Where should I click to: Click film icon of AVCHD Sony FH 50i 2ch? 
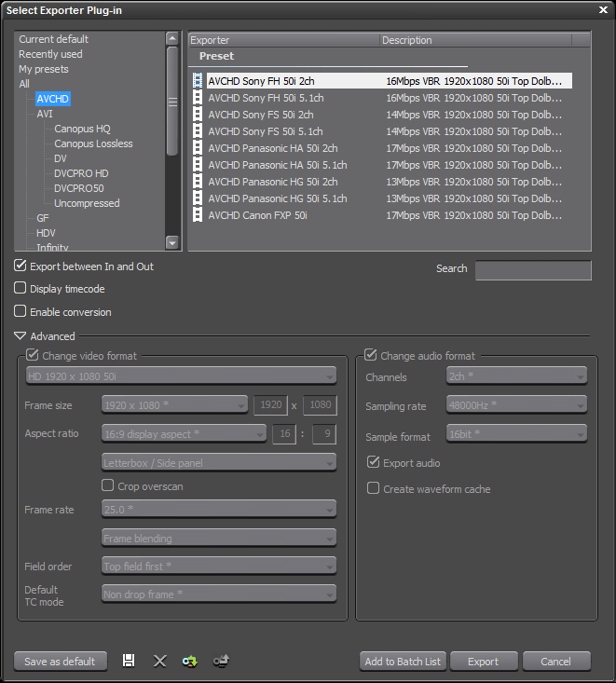(198, 80)
